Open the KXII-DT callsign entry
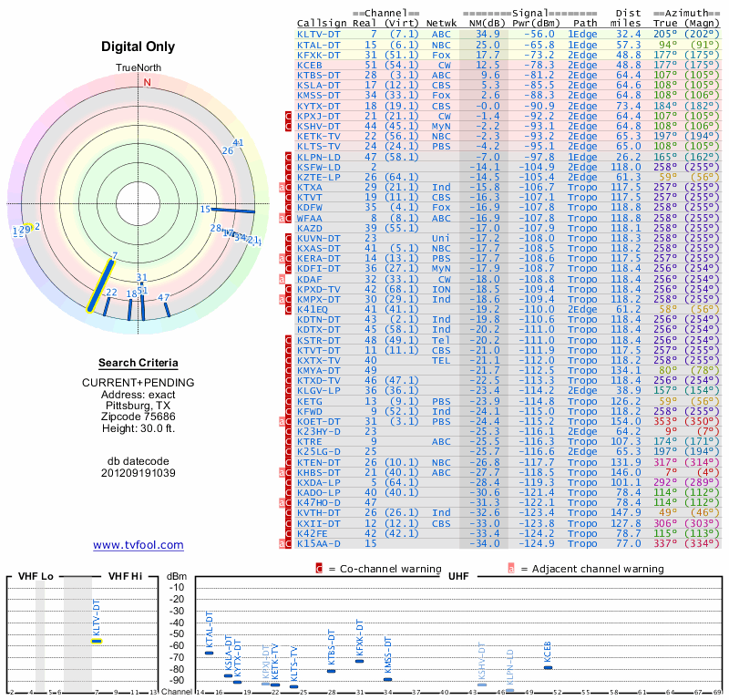The height and width of the screenshot is (700, 729). coord(319,523)
